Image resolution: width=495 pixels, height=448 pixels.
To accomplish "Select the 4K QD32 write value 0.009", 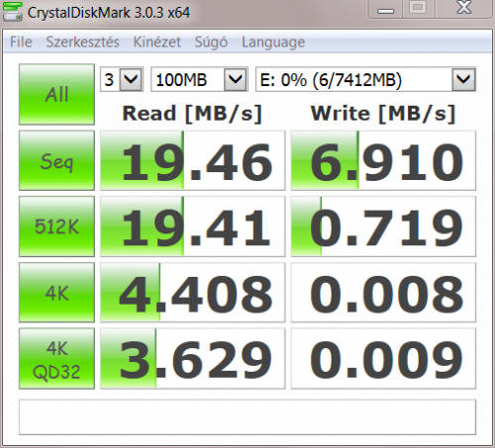I will point(383,359).
